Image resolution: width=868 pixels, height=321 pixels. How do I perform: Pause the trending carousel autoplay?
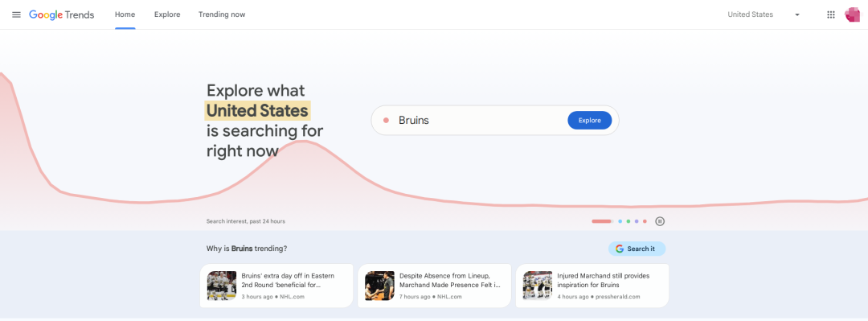pyautogui.click(x=660, y=221)
